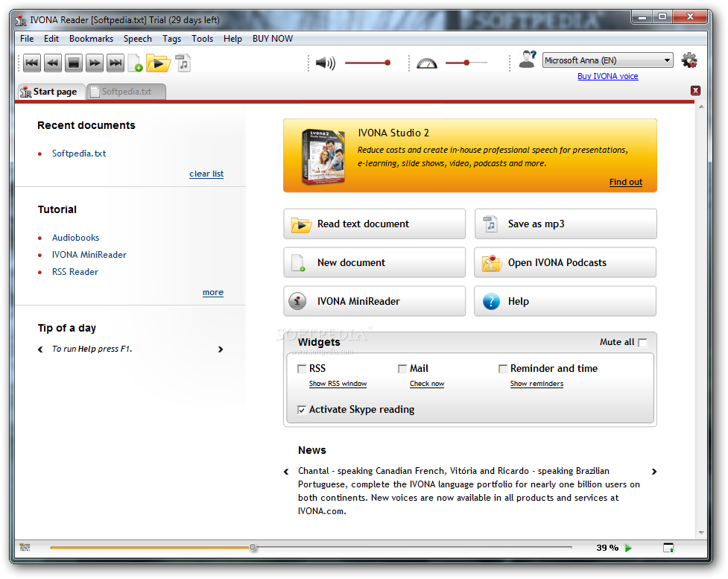Open the Tools menu

click(202, 39)
